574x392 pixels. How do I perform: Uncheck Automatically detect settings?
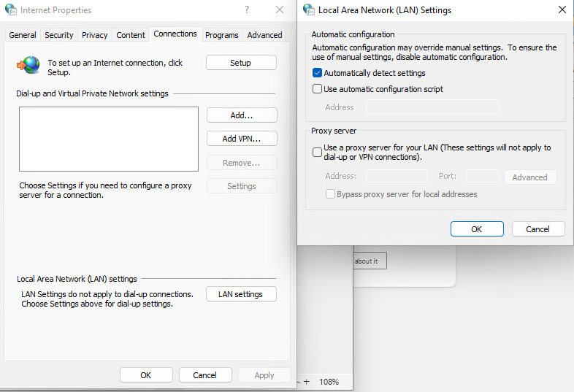pos(317,73)
